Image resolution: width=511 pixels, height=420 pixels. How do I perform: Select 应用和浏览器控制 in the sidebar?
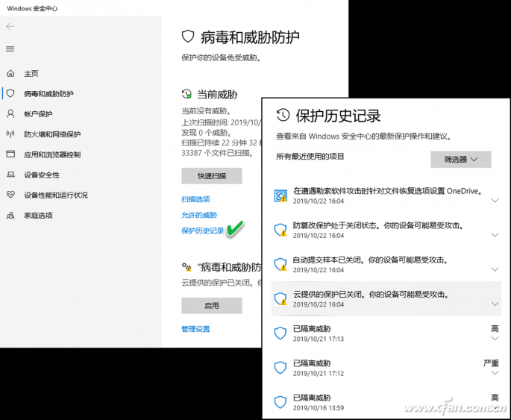[x=52, y=154]
